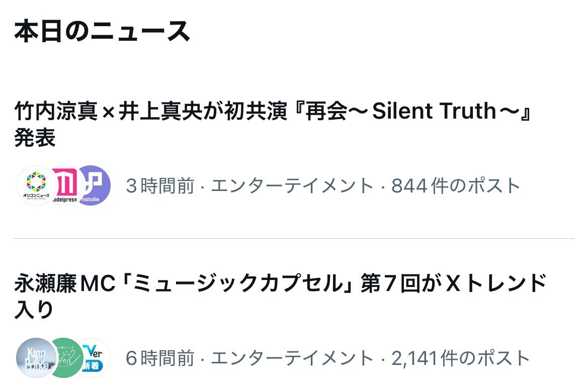Tap the 3時間前 timestamp

click(160, 186)
